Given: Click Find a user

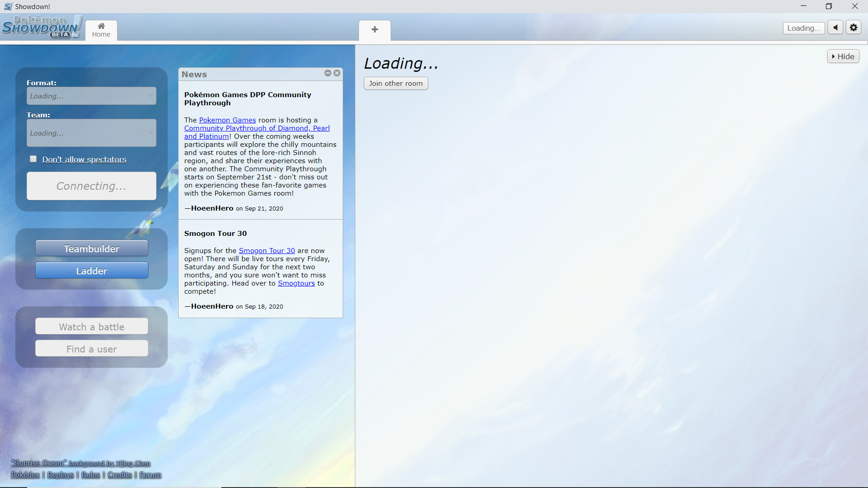Looking at the screenshot, I should (x=92, y=349).
